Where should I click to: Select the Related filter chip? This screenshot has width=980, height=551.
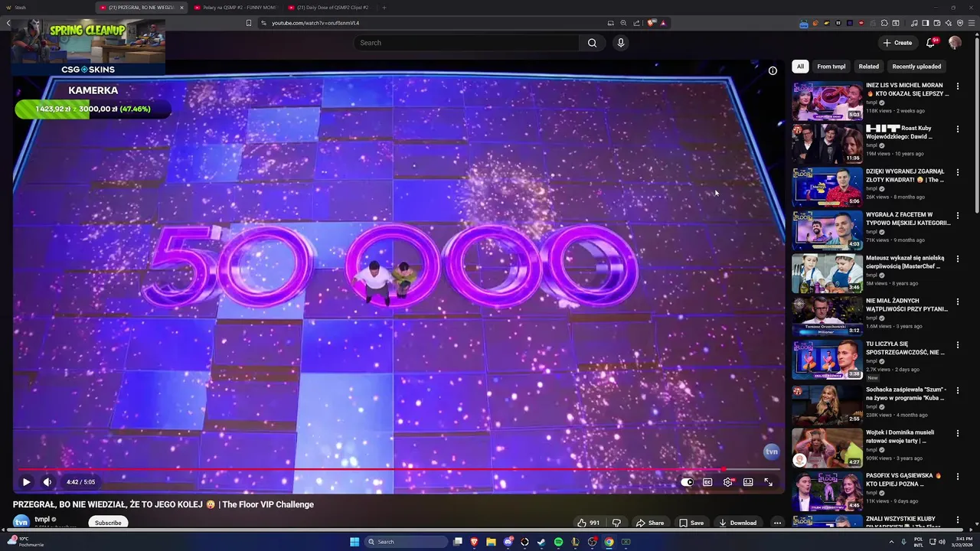[868, 67]
